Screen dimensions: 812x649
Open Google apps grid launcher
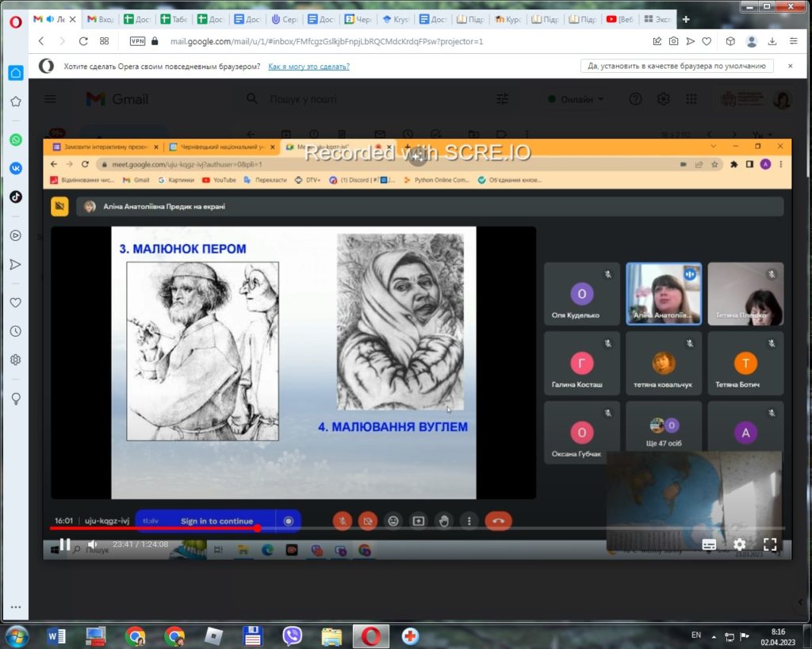[x=691, y=99]
